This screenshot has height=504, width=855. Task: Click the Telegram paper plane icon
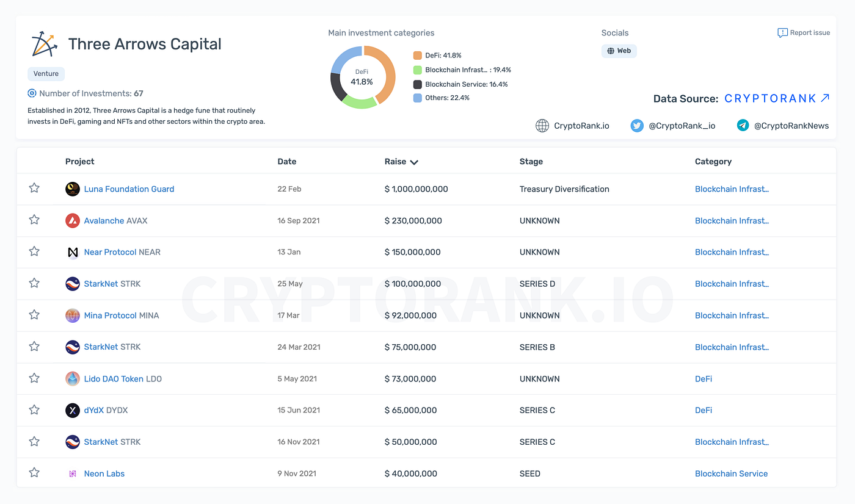coord(743,126)
